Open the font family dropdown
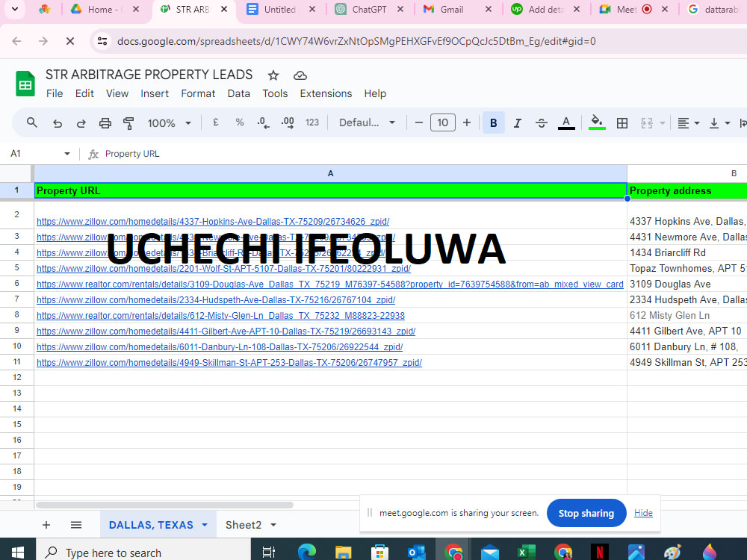747x560 pixels. coord(367,122)
